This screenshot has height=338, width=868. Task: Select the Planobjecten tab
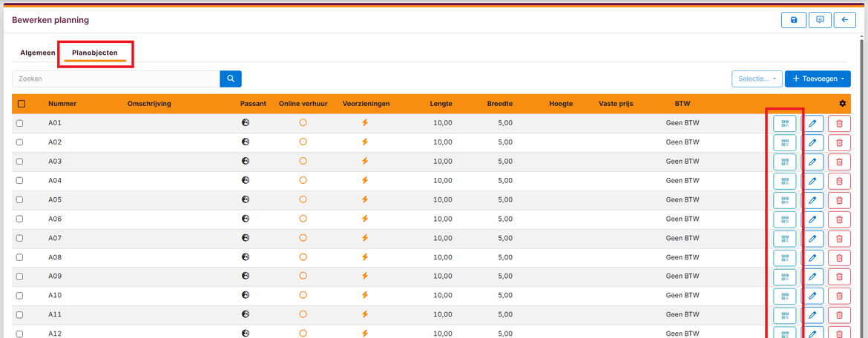point(95,53)
